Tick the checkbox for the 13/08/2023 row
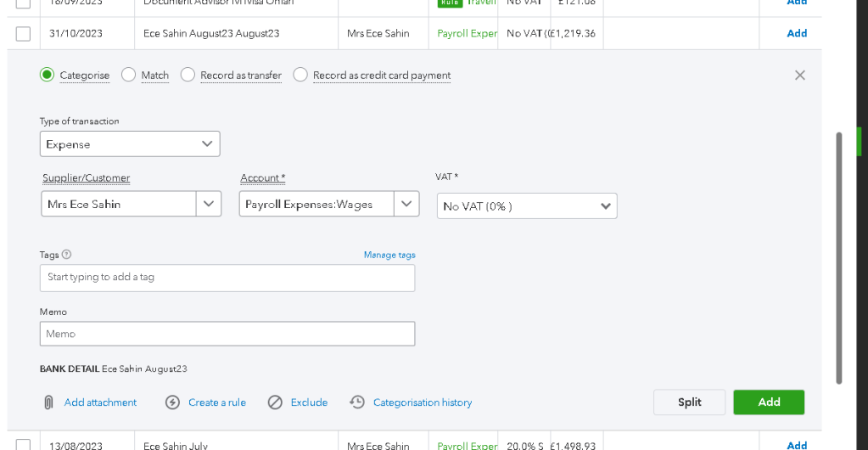The width and height of the screenshot is (868, 450). 23,444
